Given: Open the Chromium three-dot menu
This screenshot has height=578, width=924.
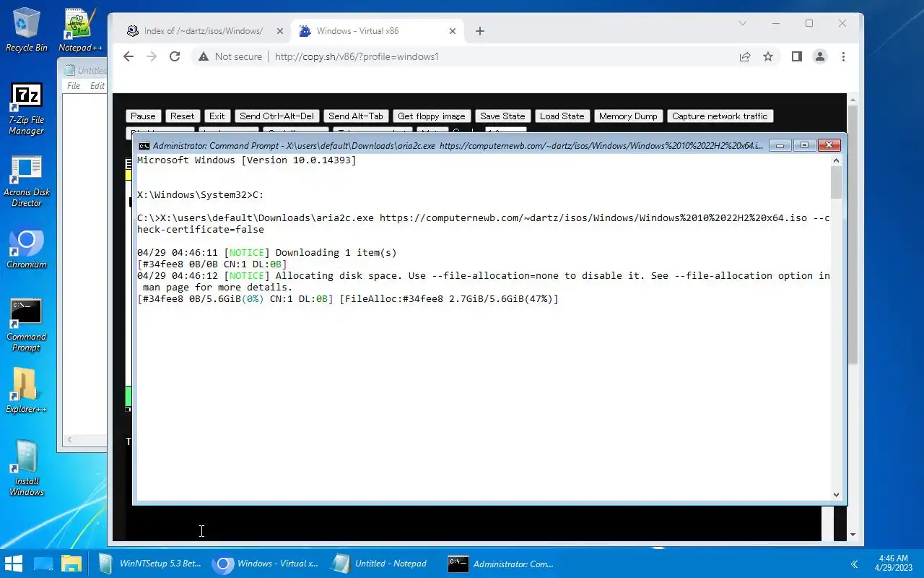Looking at the screenshot, I should pos(843,56).
